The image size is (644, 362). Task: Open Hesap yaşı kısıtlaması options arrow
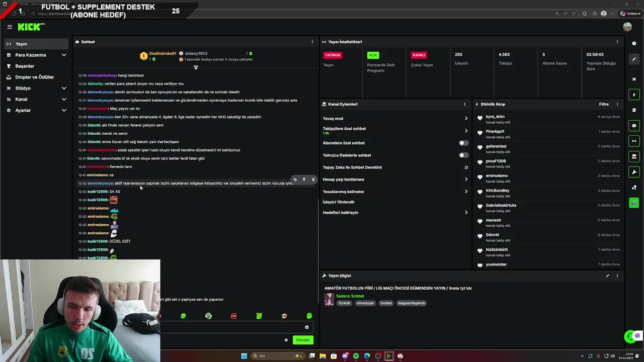point(466,179)
